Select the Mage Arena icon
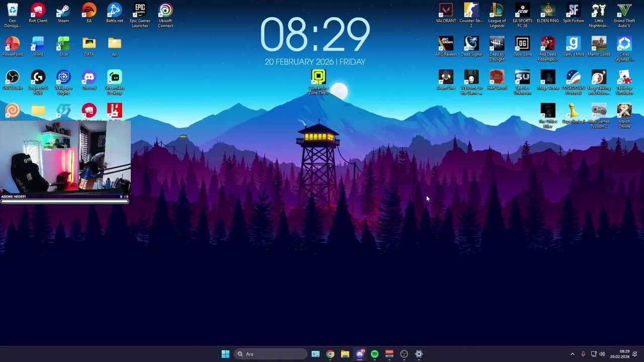Viewport: 644px width, 362px height. tap(548, 80)
